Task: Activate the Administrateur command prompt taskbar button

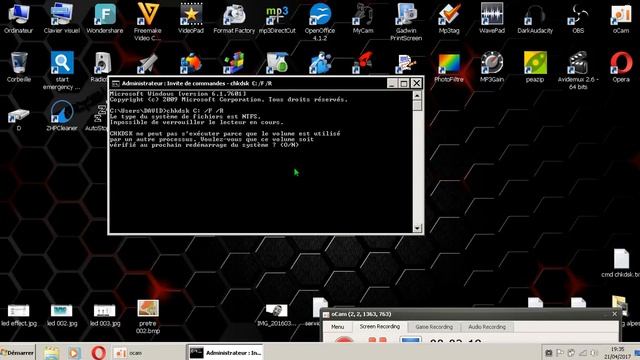Action: point(225,353)
